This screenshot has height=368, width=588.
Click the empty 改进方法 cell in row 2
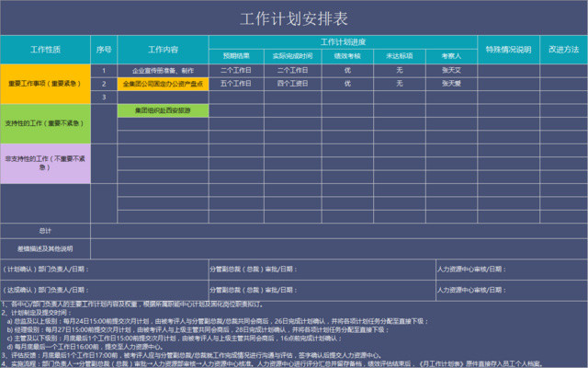(563, 84)
